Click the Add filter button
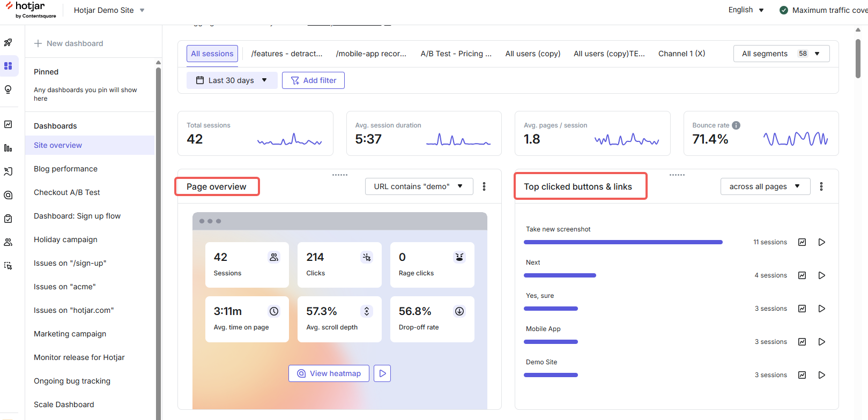The width and height of the screenshot is (868, 420). (x=313, y=80)
